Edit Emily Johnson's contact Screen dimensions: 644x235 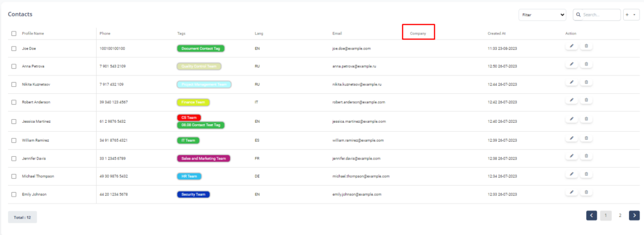[571, 192]
